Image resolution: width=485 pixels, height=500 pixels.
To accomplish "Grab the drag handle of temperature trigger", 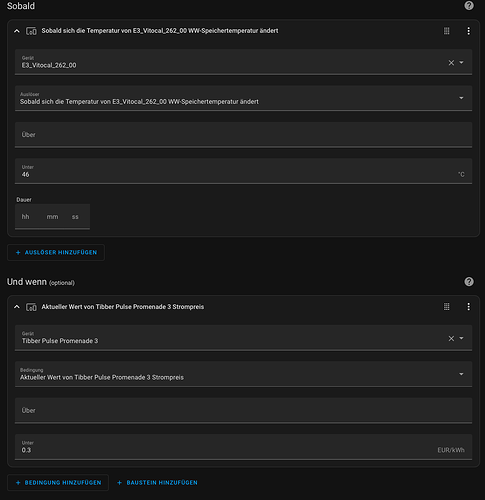I will [x=446, y=31].
